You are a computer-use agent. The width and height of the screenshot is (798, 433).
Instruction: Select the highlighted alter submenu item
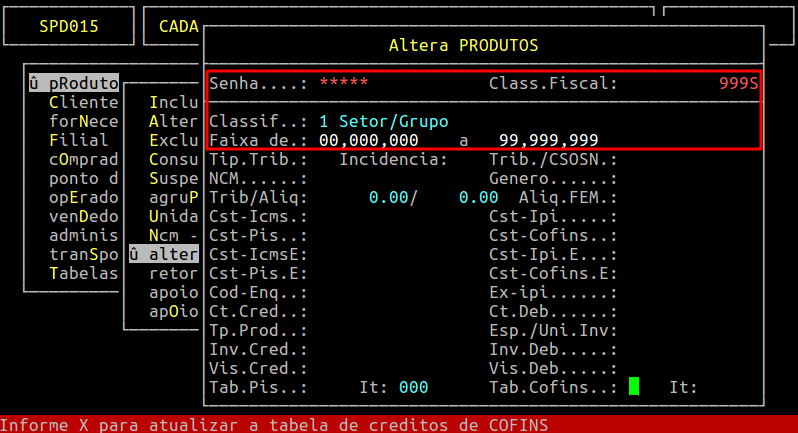[163, 254]
